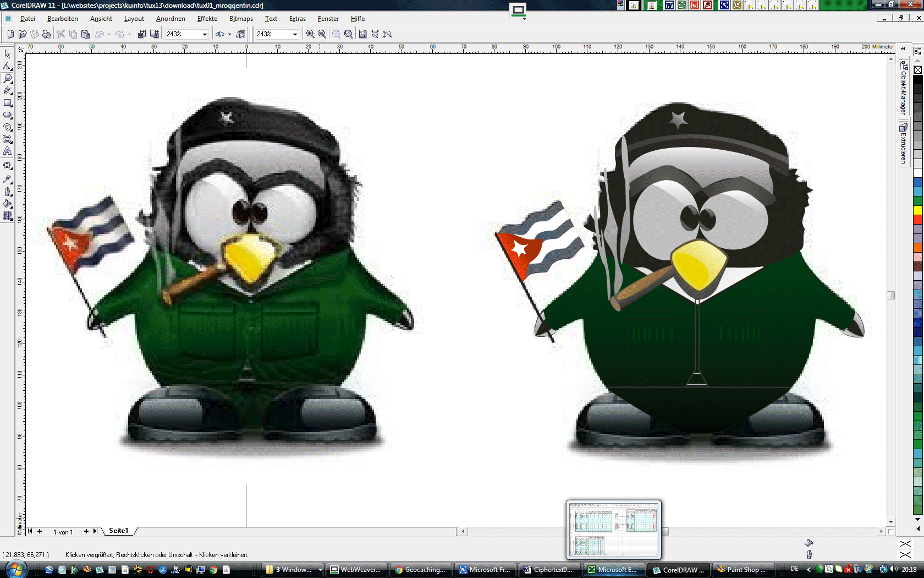Screen dimensions: 924x578
Task: Open the Bearbeiten menu
Action: [x=63, y=19]
